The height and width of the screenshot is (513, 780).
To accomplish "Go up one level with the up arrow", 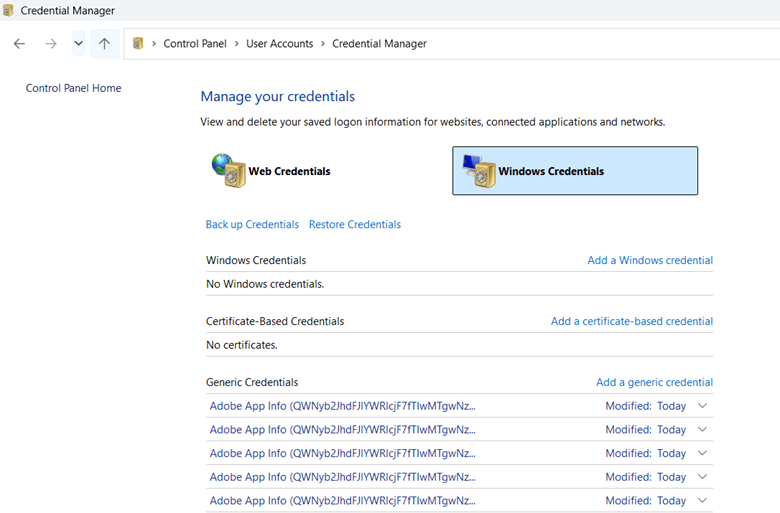I will coord(104,44).
